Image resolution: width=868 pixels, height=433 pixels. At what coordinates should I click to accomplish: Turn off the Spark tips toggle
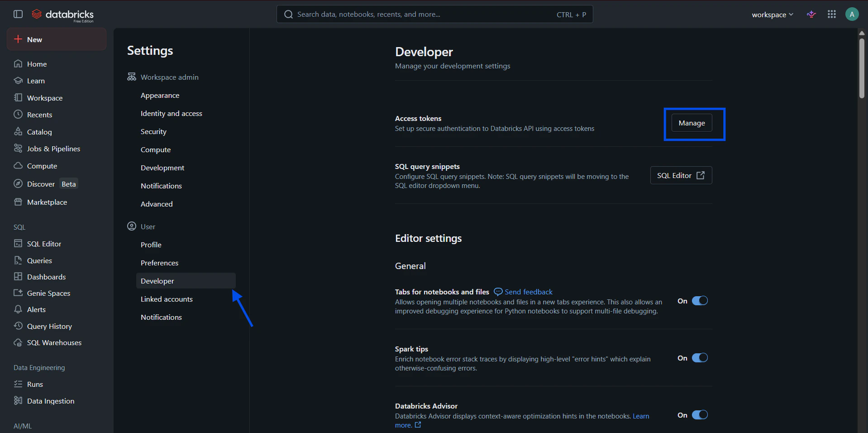pos(700,358)
